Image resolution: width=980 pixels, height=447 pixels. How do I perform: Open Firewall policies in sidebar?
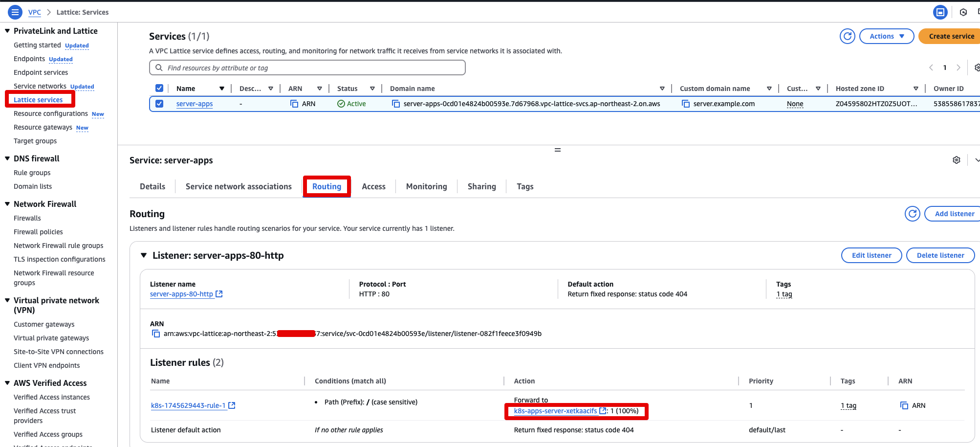point(38,232)
